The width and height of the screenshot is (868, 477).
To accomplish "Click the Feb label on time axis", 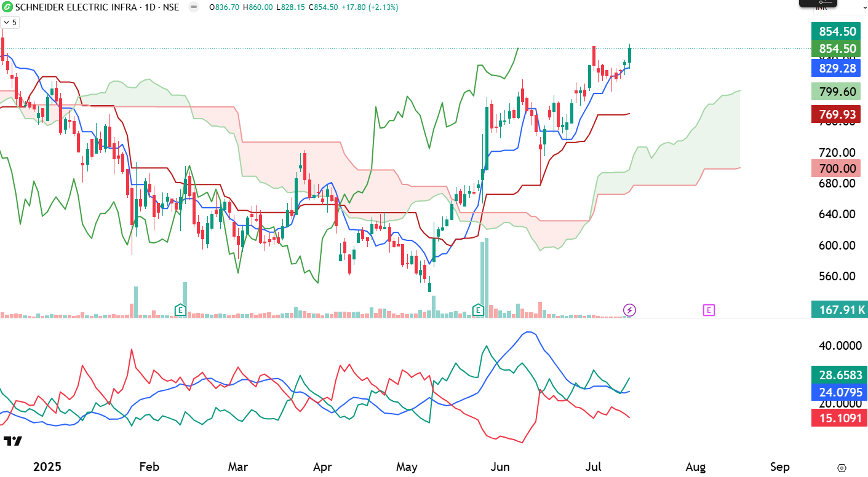I will pos(149,467).
